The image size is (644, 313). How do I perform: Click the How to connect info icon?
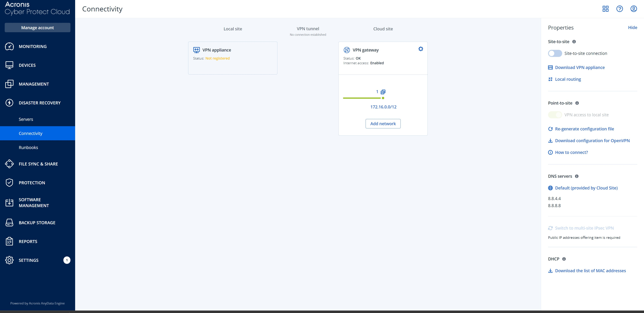click(x=550, y=152)
